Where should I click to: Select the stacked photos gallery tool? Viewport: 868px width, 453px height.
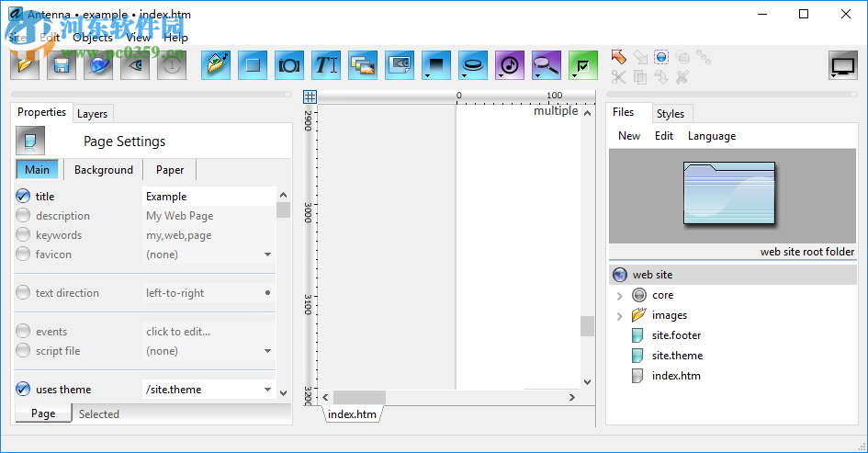[x=363, y=65]
